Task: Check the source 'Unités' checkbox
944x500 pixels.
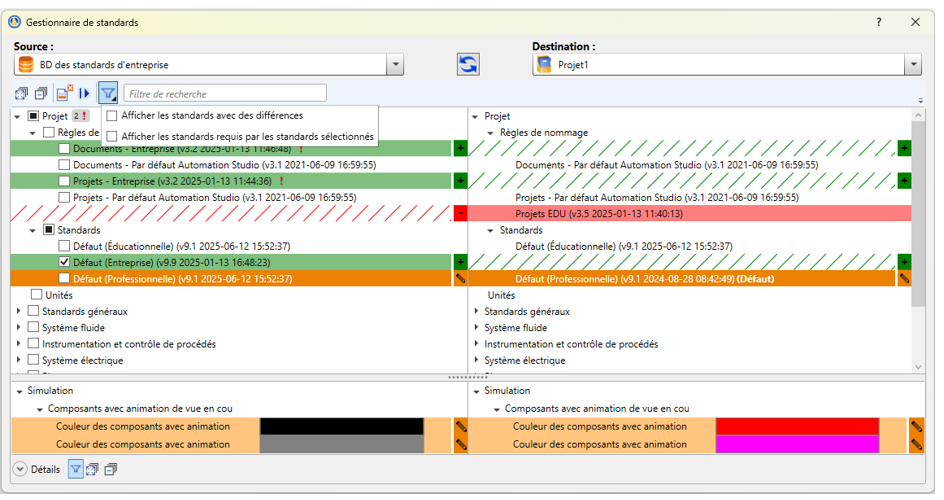Action: (x=37, y=294)
